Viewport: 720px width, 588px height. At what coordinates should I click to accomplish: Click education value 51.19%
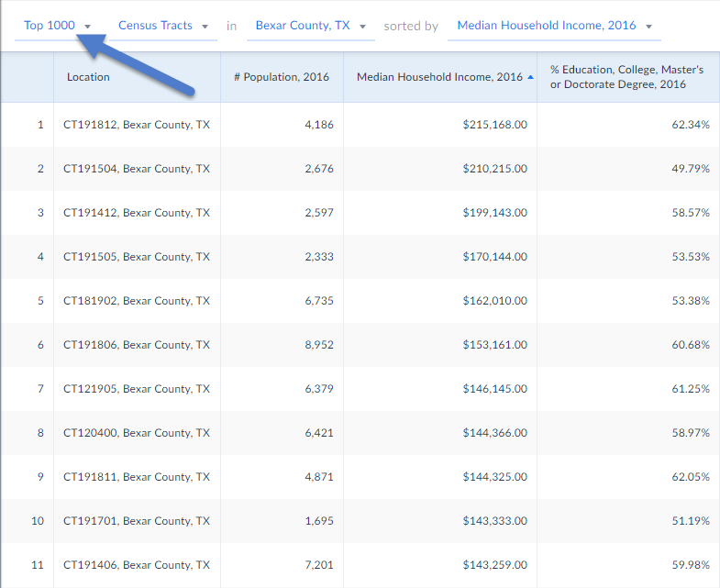pos(691,521)
